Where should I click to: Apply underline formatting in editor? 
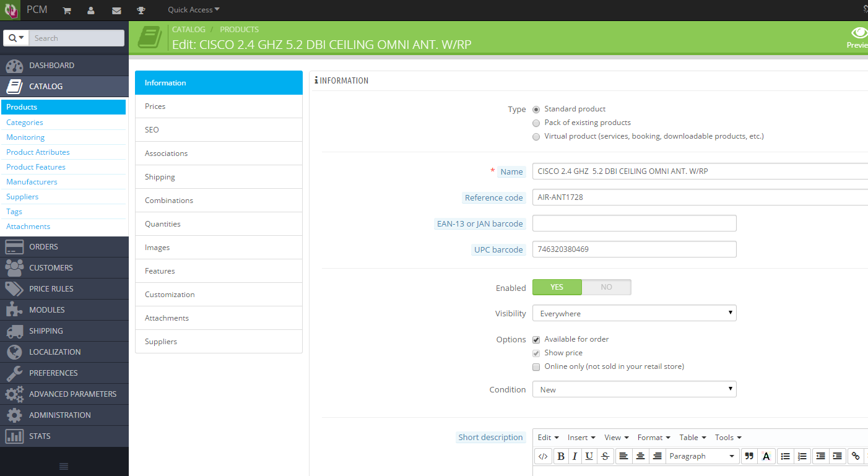[589, 456]
